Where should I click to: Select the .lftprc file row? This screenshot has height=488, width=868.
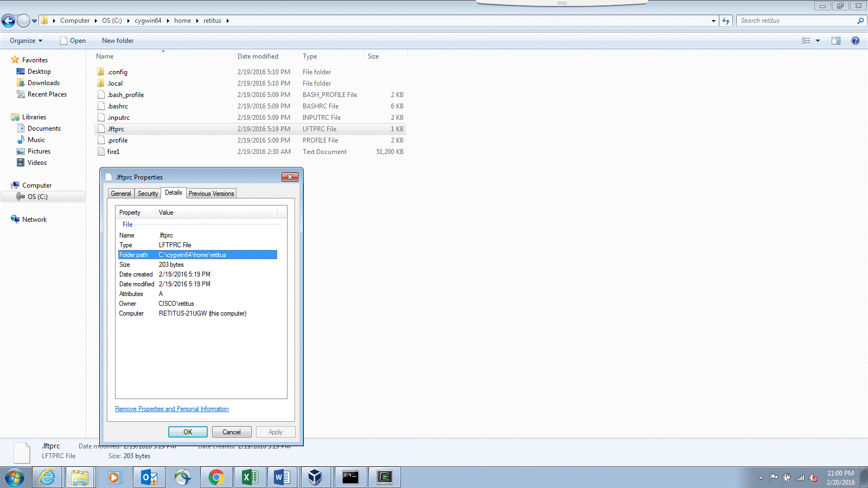(x=250, y=129)
